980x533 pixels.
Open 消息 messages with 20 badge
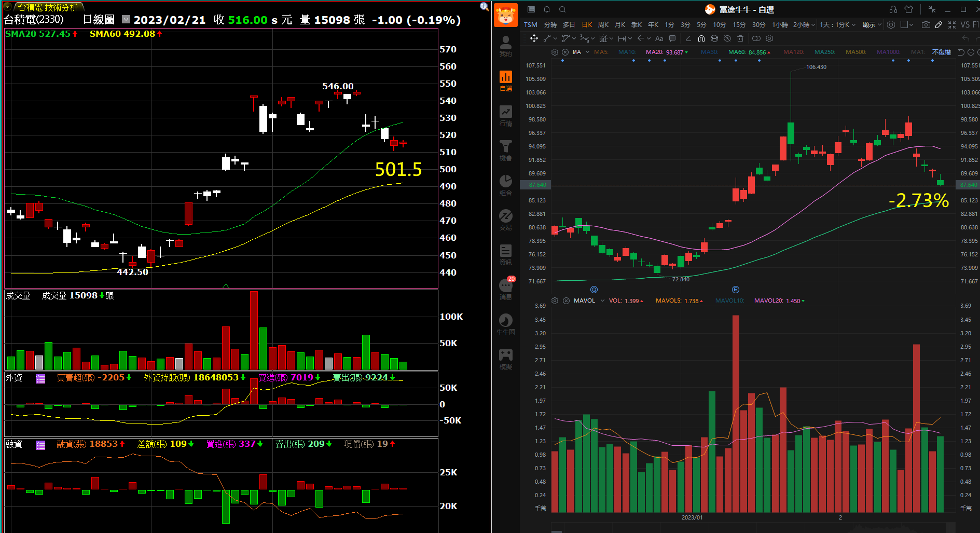506,290
